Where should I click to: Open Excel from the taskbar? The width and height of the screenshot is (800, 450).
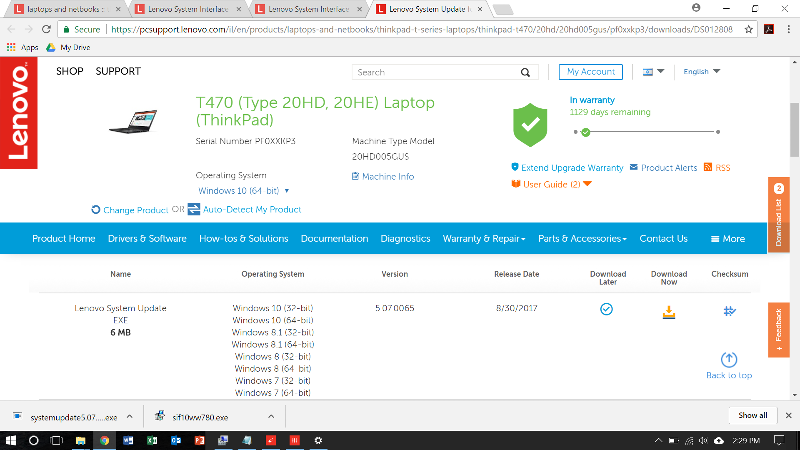pos(152,440)
